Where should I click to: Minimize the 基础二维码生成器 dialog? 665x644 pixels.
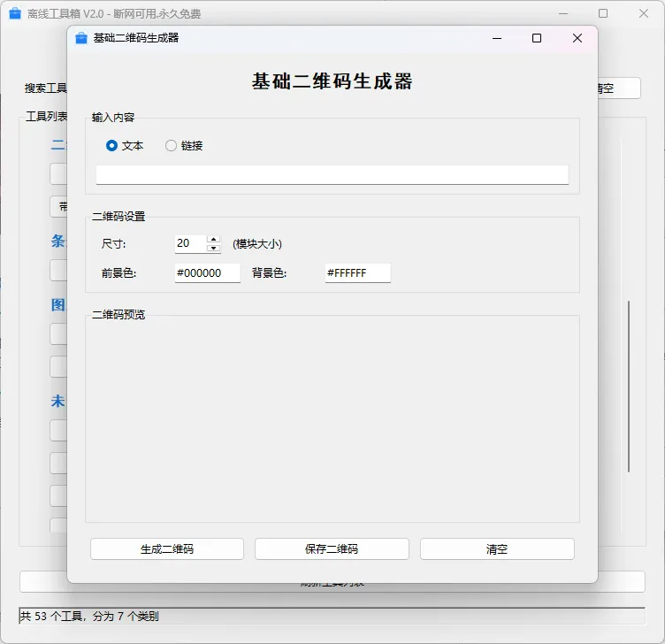pyautogui.click(x=497, y=38)
